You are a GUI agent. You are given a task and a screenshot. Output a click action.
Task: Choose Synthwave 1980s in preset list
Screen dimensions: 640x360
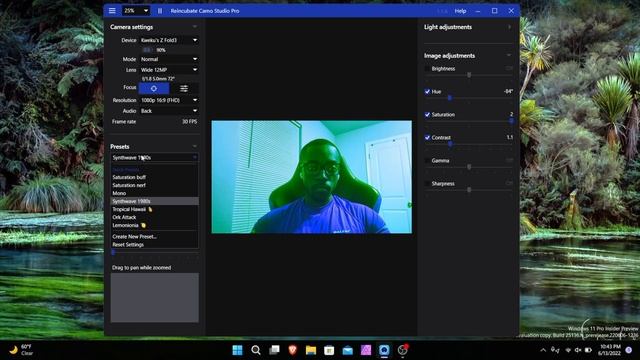coord(155,201)
